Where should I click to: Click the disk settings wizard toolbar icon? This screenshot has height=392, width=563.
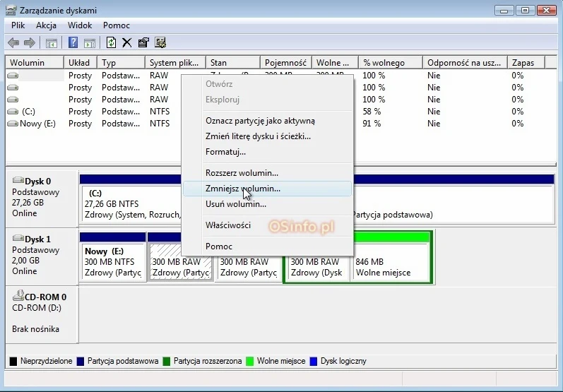coord(160,42)
